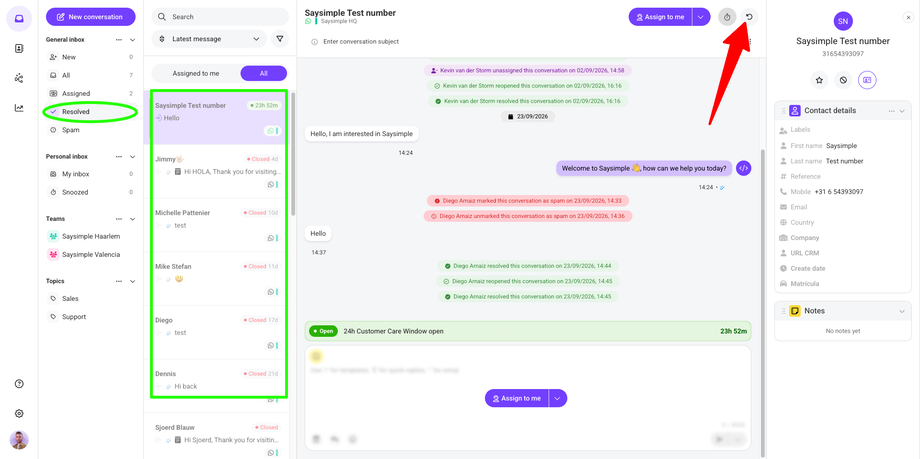This screenshot has width=920, height=459.
Task: Open the Michelle Pattenier conversation
Action: point(218,225)
